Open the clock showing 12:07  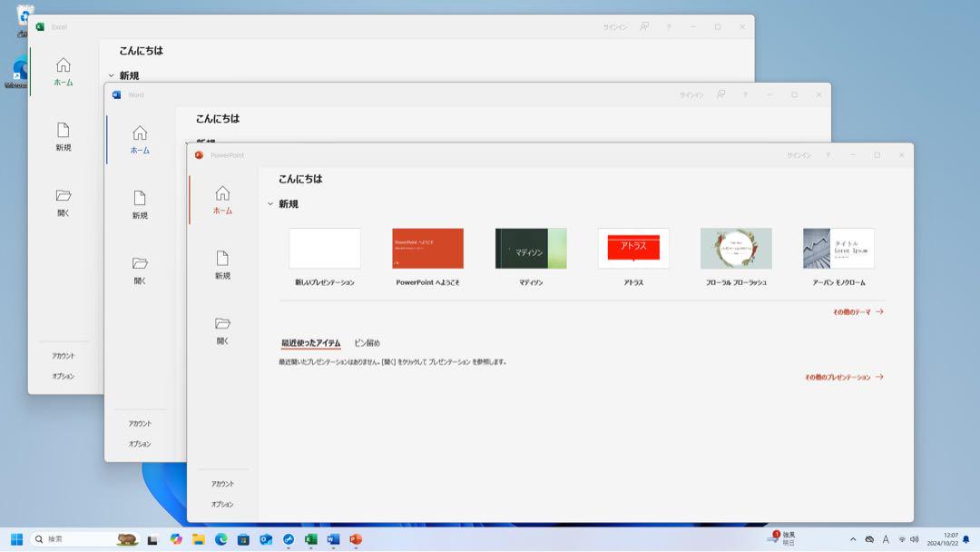(943, 539)
